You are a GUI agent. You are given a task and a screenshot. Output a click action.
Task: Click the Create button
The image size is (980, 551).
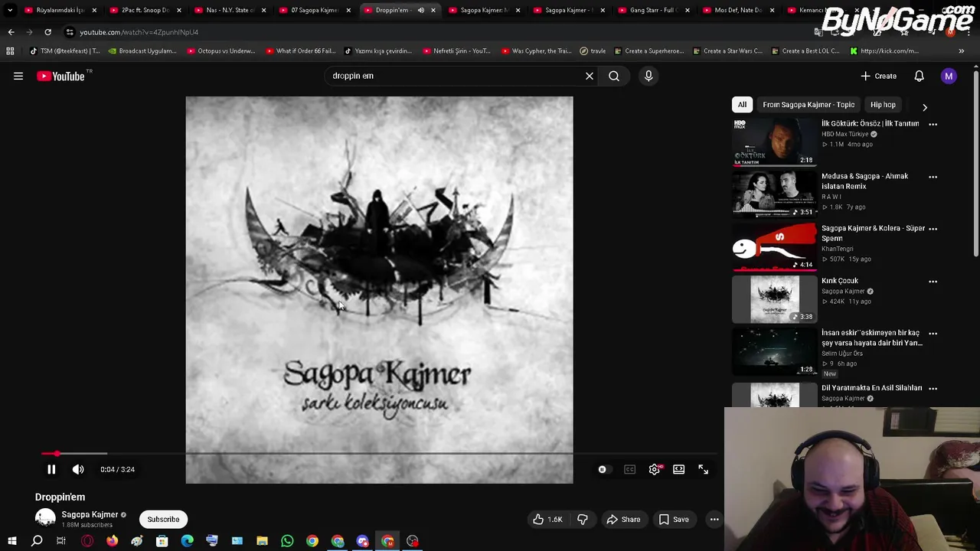pyautogui.click(x=878, y=76)
